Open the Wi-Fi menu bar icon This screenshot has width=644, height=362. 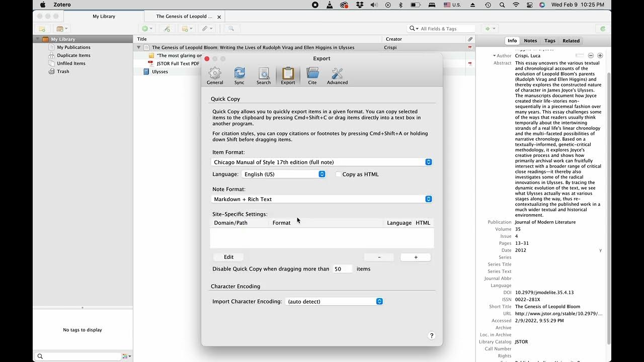[x=516, y=5]
